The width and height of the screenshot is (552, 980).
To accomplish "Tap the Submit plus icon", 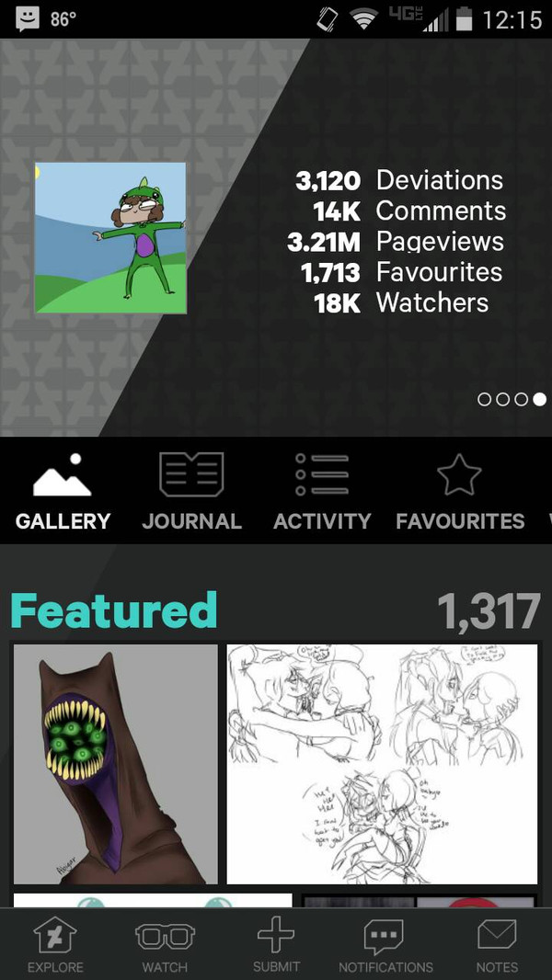I will pos(276,936).
